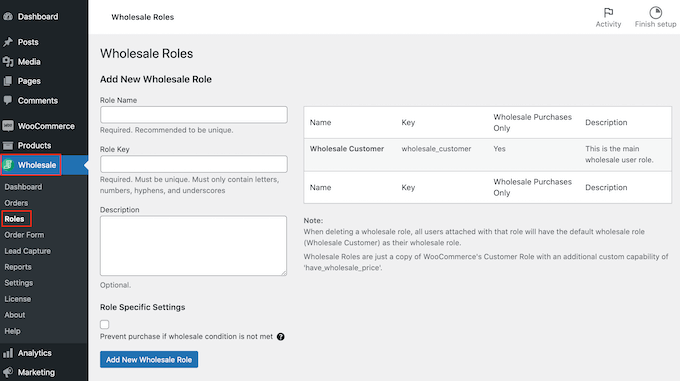Click the 'This is the main wholesale user role' description
Image resolution: width=680 pixels, height=381 pixels.
coord(619,154)
